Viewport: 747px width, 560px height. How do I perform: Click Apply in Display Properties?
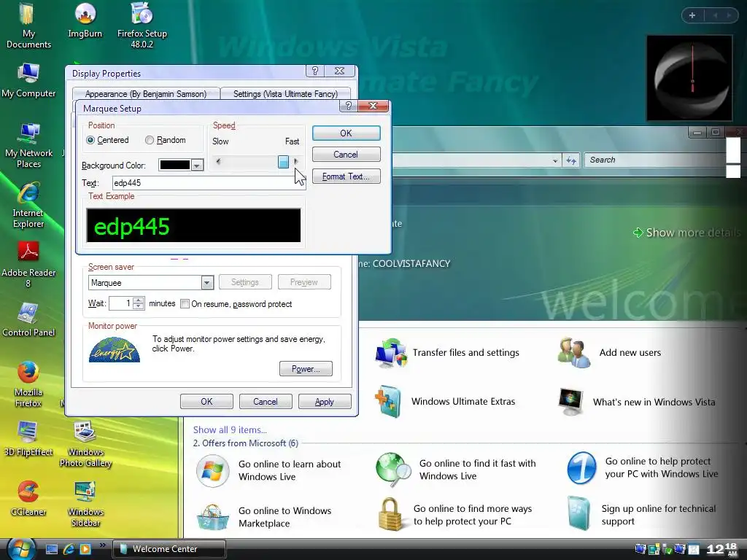click(x=325, y=402)
